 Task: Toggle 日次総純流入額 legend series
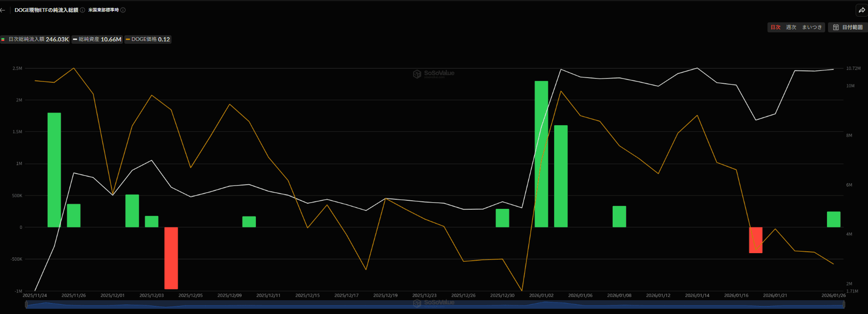[35, 39]
